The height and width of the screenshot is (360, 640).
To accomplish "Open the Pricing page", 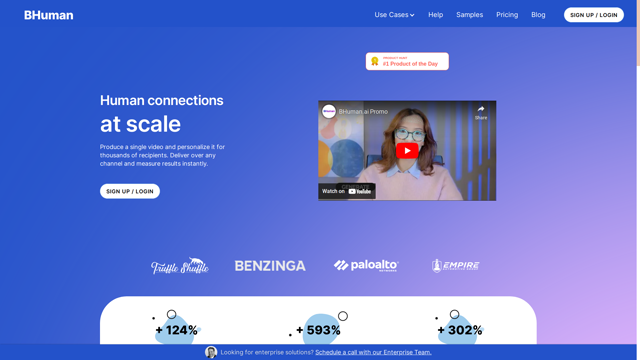I will [507, 15].
